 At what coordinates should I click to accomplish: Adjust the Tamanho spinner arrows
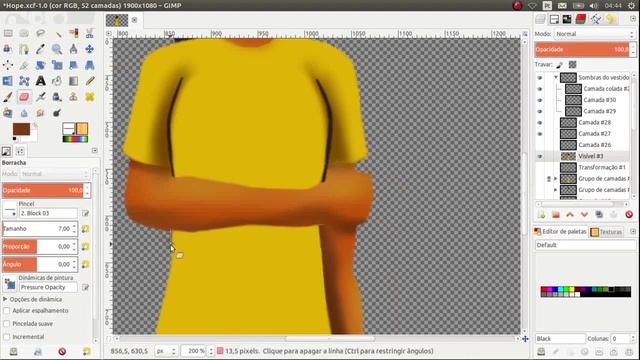click(74, 229)
